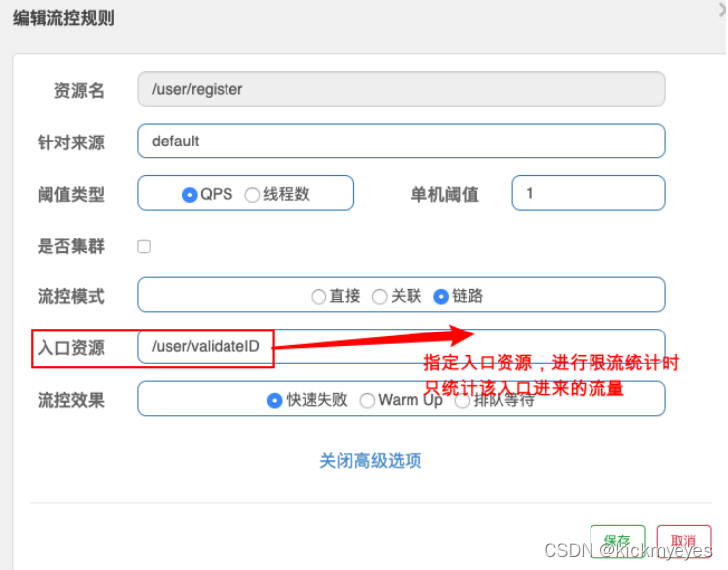Select 排队等待 flow control effect
The image size is (728, 570).
[462, 400]
